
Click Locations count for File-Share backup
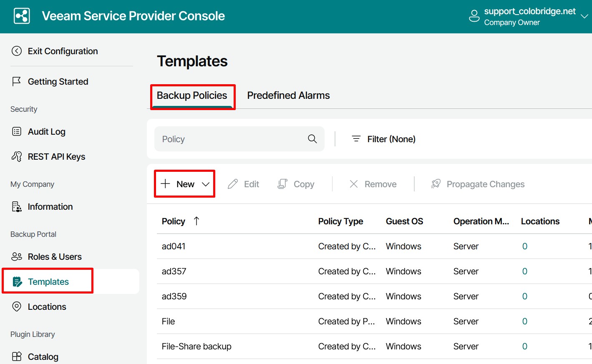525,346
